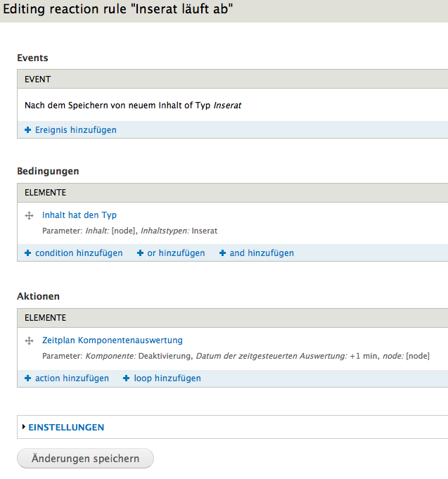This screenshot has height=479, width=448.
Task: Click the 'and hinzufügen' link text
Action: pos(262,253)
